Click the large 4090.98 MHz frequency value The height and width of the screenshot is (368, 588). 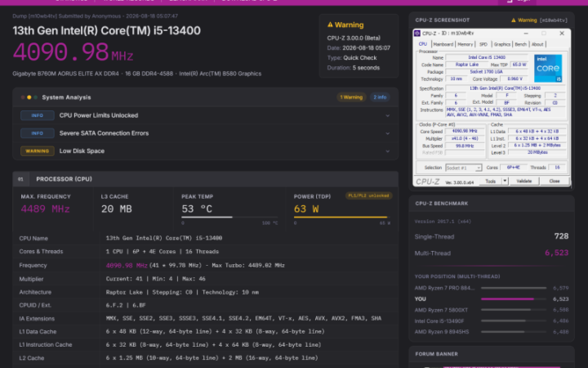(73, 52)
